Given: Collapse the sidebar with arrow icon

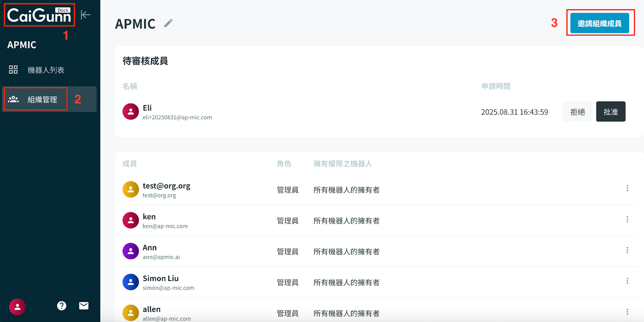Looking at the screenshot, I should [x=85, y=15].
